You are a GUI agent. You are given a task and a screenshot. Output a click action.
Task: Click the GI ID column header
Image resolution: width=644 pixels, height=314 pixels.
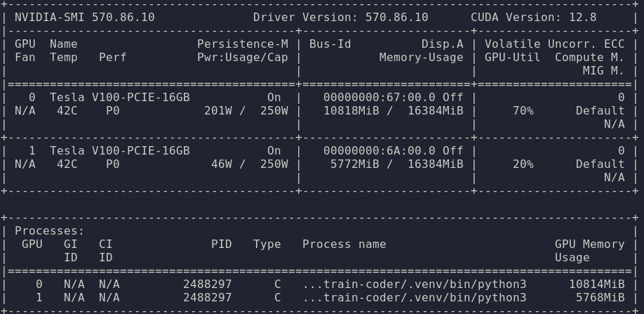(x=71, y=251)
